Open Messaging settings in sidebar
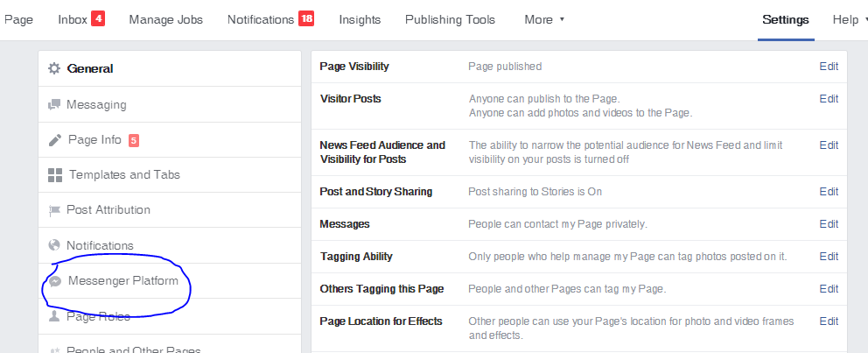Screen dimensions: 868x353 coord(170,105)
